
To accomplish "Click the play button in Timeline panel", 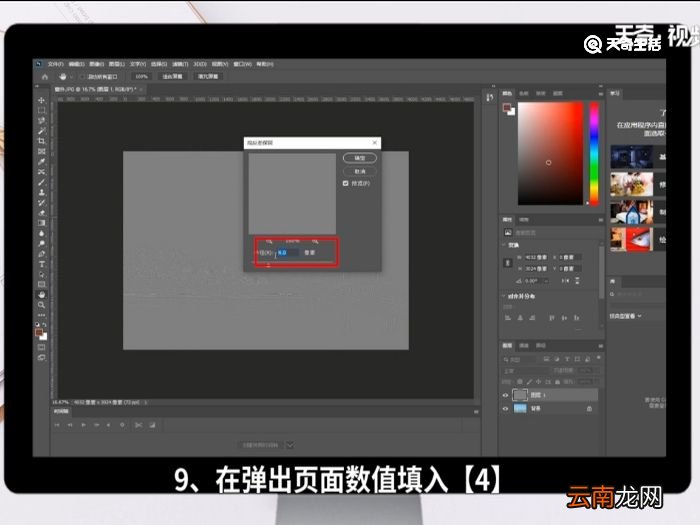I will [x=83, y=425].
